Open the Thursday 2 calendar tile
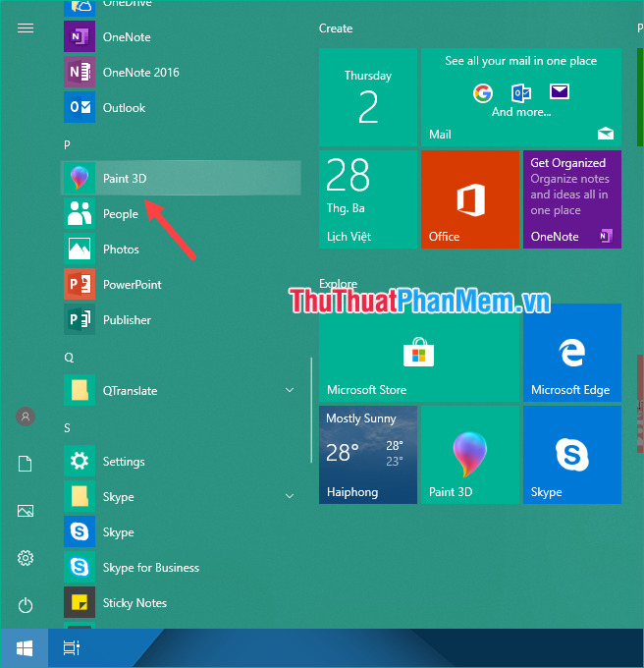The height and width of the screenshot is (668, 644). click(368, 97)
